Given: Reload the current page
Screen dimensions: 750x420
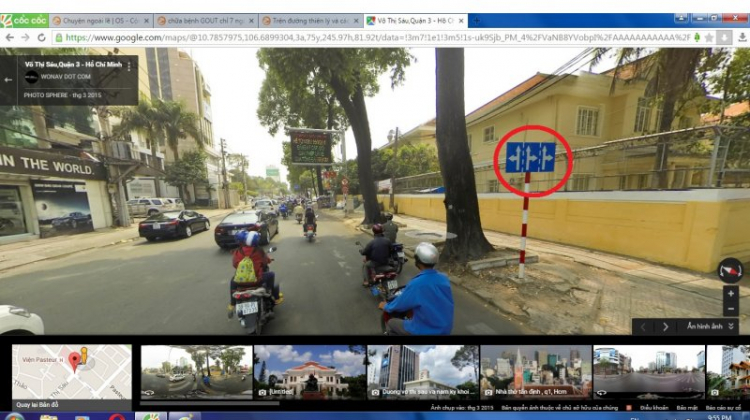Looking at the screenshot, I should pos(41,37).
